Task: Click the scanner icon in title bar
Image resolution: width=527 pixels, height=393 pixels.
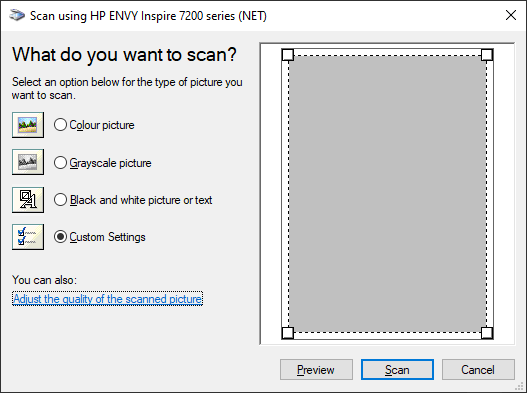Action: (x=17, y=15)
